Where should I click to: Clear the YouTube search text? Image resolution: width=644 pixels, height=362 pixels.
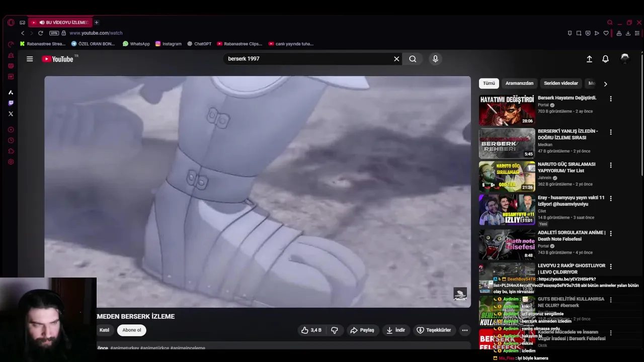(396, 59)
